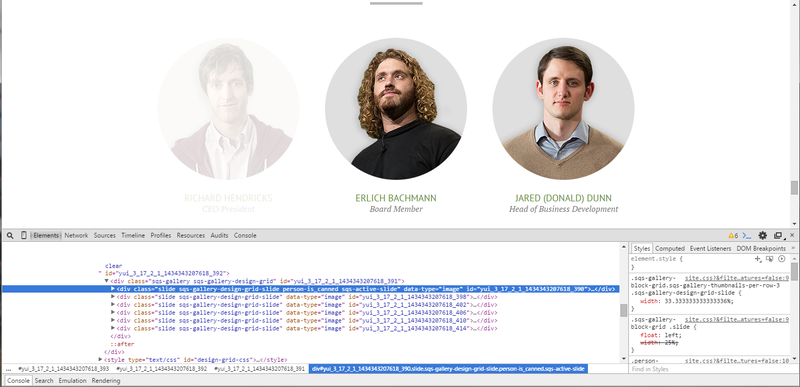Click the ERLICH BACHMANN name heading
This screenshot has height=387, width=800.
pos(396,198)
